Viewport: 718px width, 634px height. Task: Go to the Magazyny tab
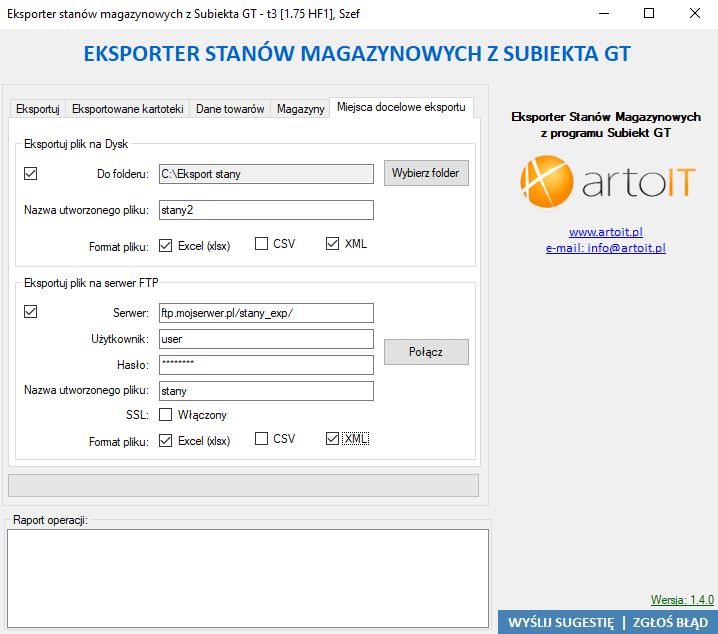coord(301,109)
